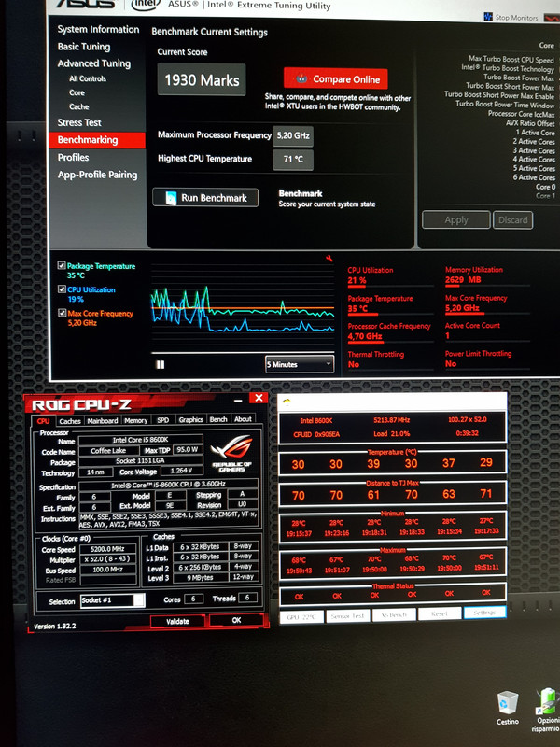Screen dimensions: 560x747
Task: Select All Controls under Advanced Tuning
Action: (x=88, y=78)
